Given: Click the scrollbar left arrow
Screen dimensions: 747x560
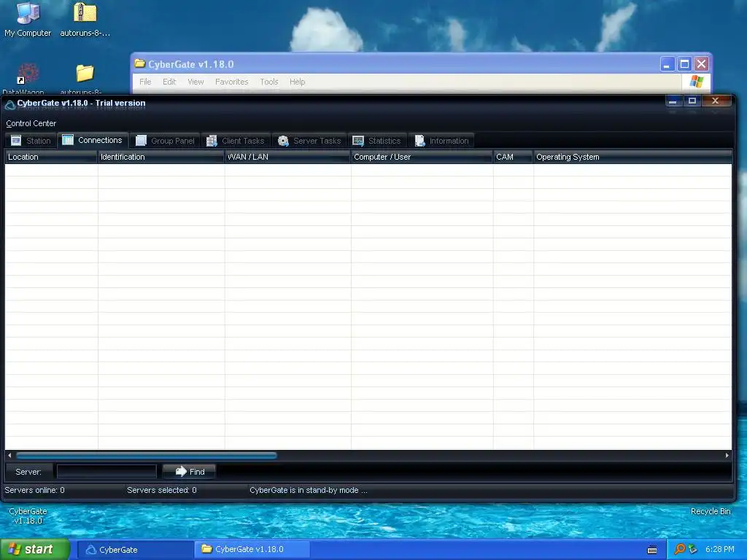Looking at the screenshot, I should click(9, 455).
